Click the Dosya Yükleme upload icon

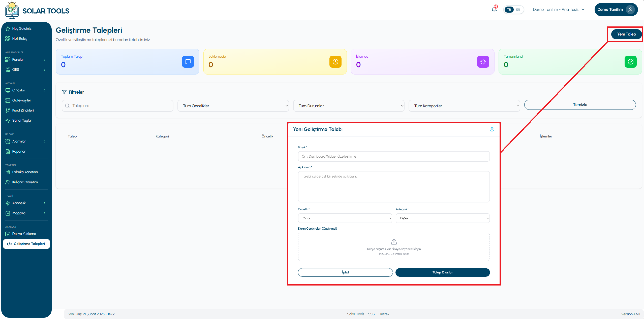point(8,234)
